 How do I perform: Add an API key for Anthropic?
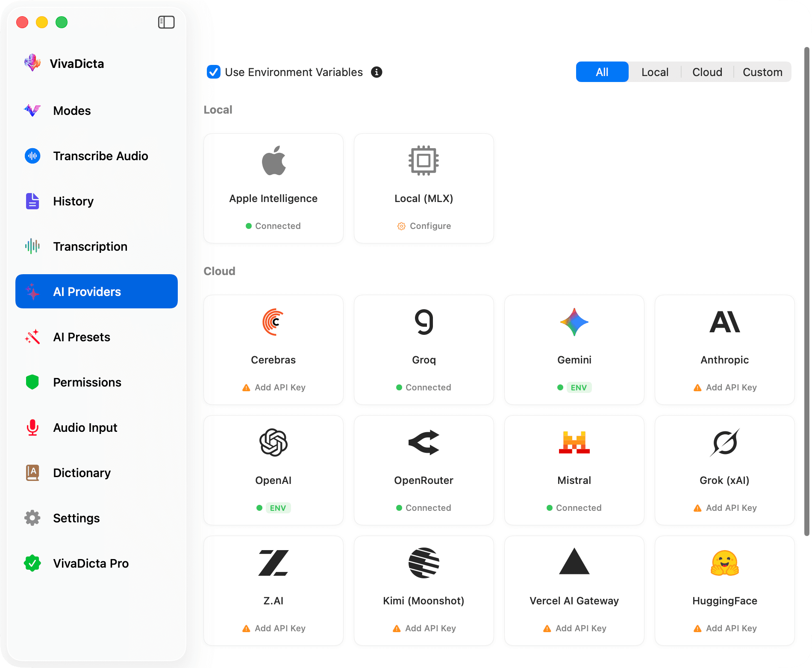(x=724, y=387)
